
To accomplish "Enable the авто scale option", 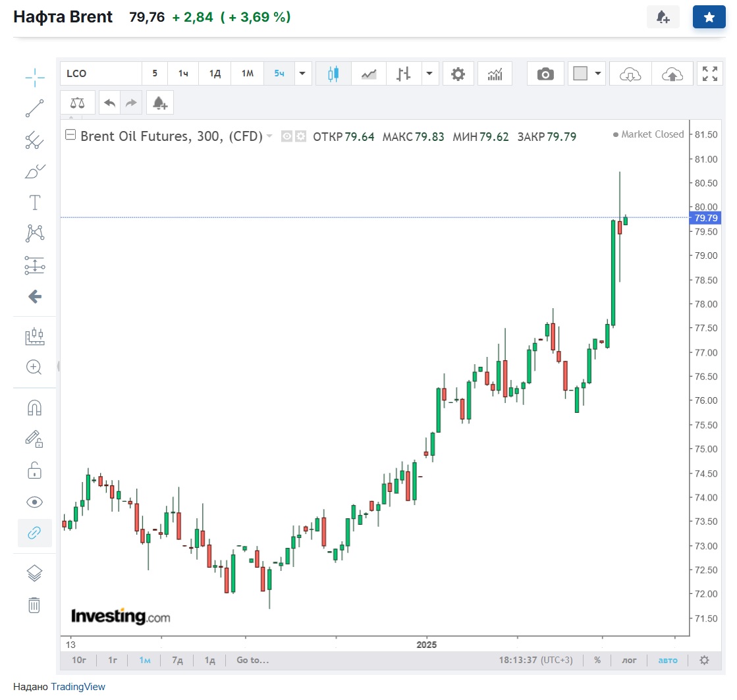I will (667, 660).
